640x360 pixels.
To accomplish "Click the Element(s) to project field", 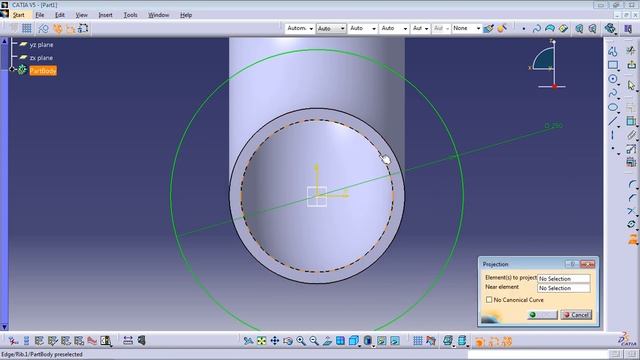I will pyautogui.click(x=563, y=278).
